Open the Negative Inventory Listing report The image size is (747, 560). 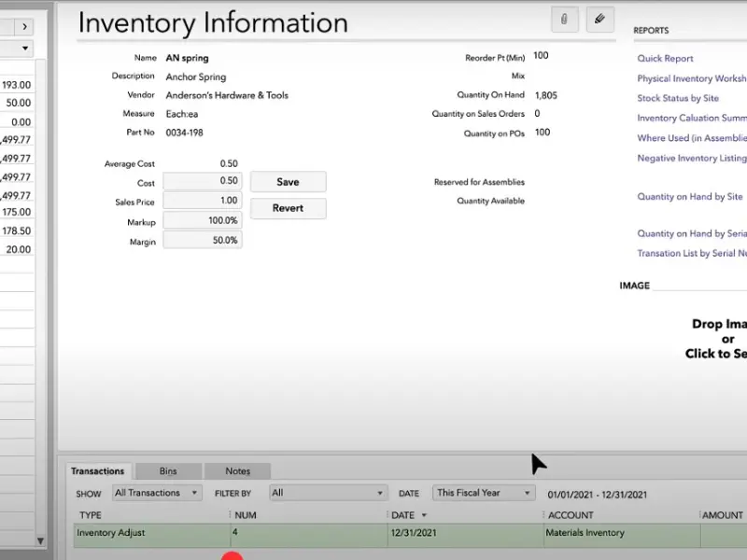pos(691,159)
